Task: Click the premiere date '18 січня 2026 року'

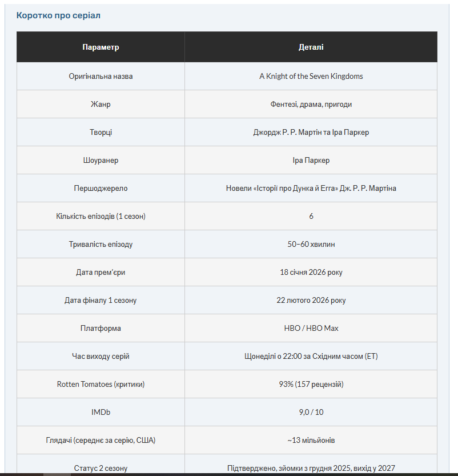Action: (311, 273)
